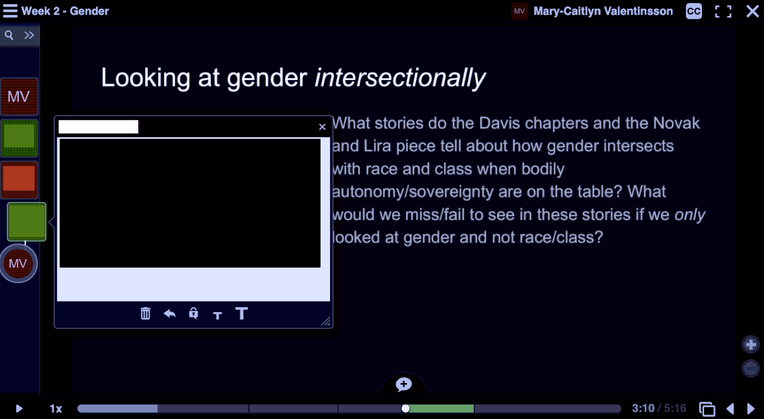Delete the comment using the trash icon
This screenshot has width=764, height=419.
145,314
